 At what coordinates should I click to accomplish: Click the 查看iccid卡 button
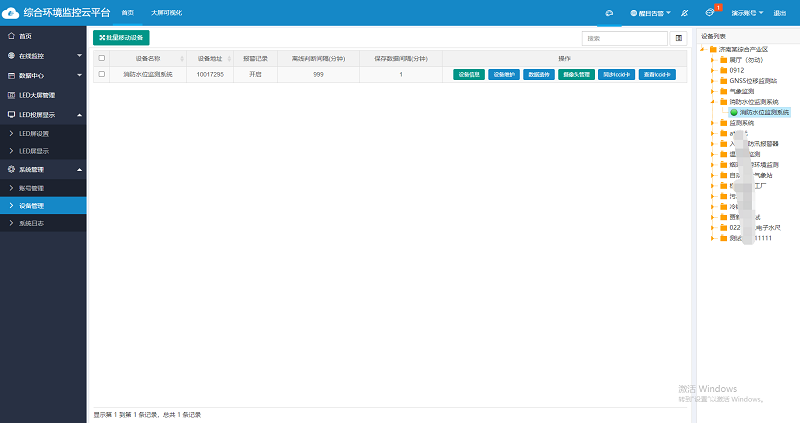pos(657,74)
